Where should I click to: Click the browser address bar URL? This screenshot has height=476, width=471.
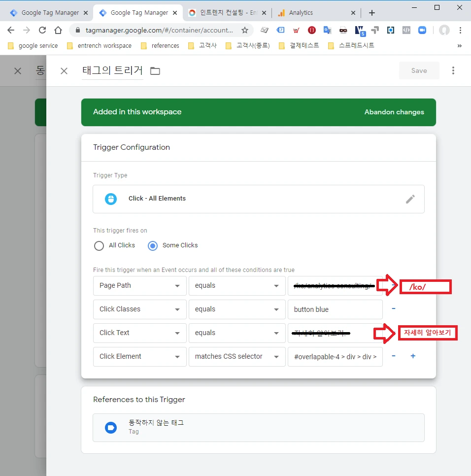[159, 30]
